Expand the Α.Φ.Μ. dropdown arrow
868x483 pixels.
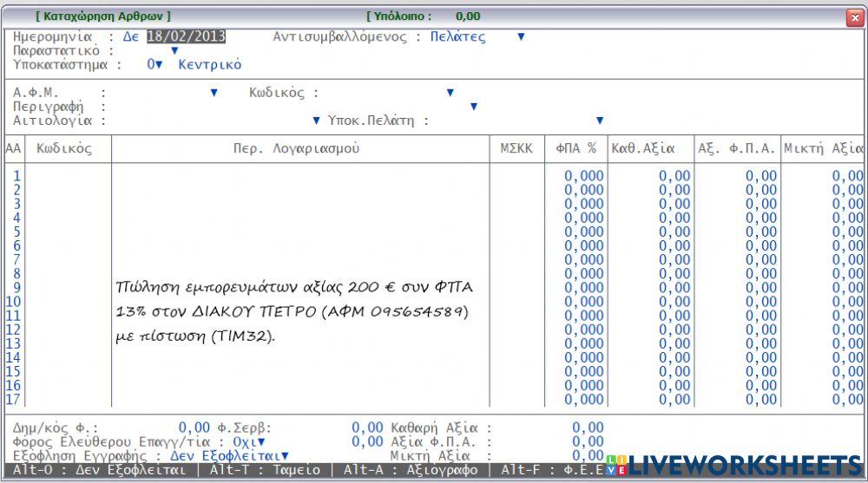214,93
